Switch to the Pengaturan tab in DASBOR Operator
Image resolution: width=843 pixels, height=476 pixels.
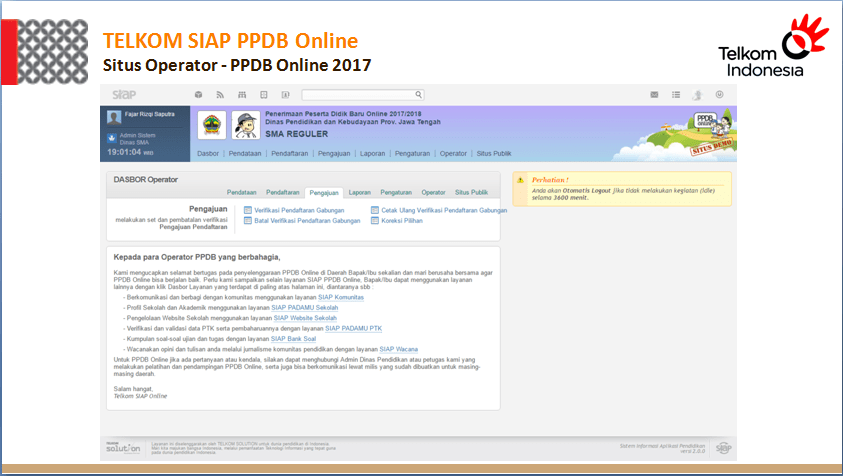pyautogui.click(x=396, y=192)
